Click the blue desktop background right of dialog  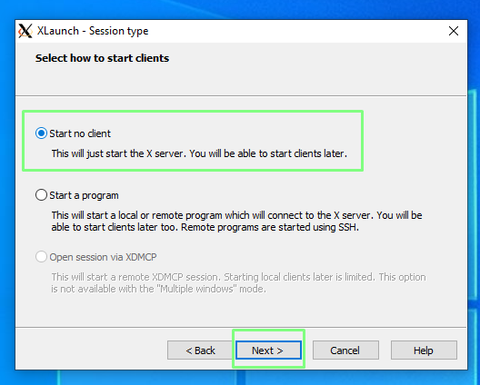click(x=474, y=200)
